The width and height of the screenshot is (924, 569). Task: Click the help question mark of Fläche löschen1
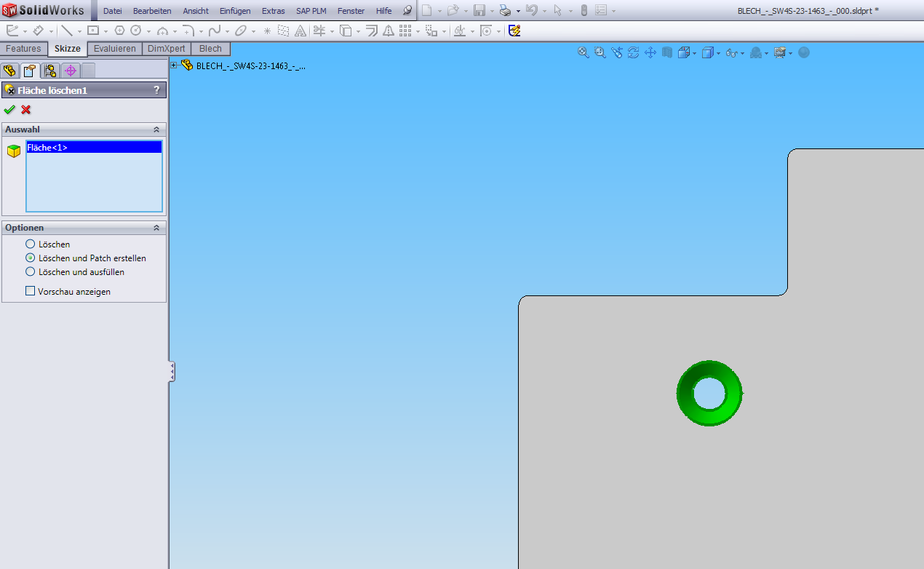coord(156,90)
